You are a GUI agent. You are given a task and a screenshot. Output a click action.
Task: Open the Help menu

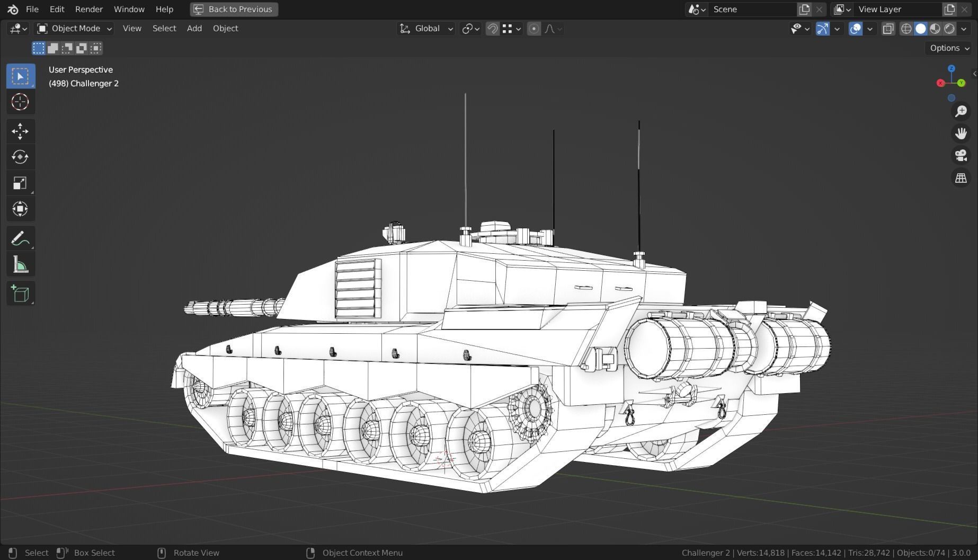[x=164, y=9]
